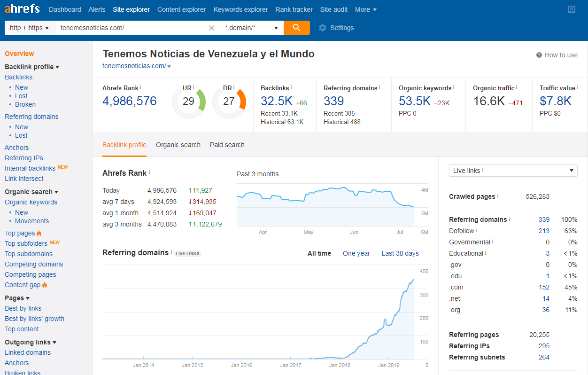Show referring domains chart for Last 30 days
This screenshot has width=588, height=375.
click(400, 253)
